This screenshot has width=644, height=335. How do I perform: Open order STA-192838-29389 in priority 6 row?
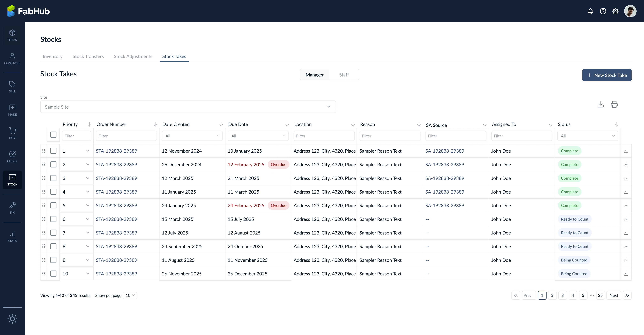pyautogui.click(x=116, y=219)
